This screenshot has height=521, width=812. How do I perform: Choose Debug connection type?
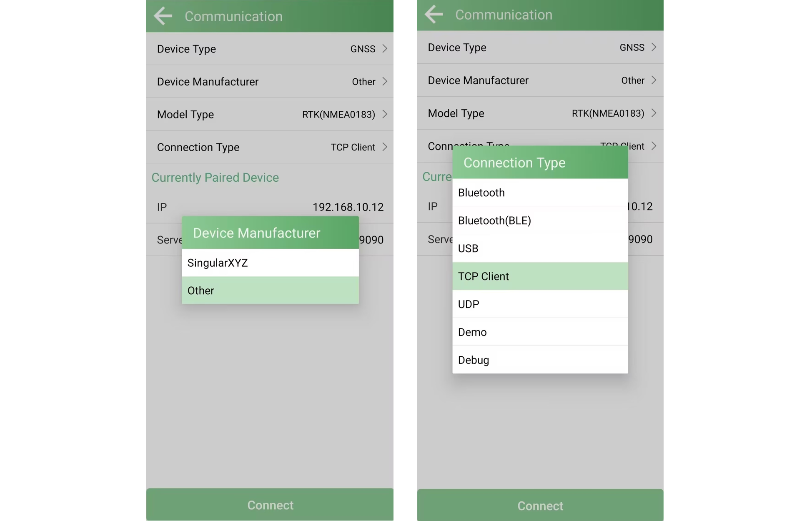pos(540,360)
